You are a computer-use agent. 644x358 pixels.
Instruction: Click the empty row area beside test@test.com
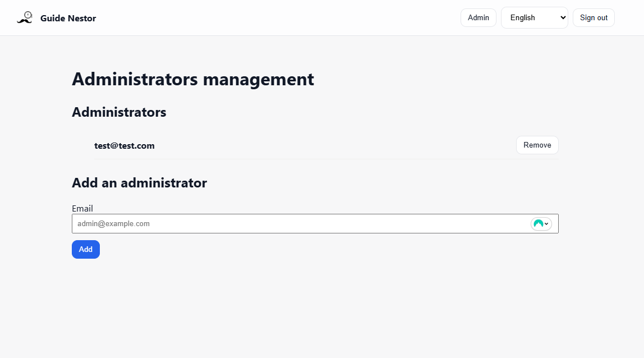(x=337, y=146)
